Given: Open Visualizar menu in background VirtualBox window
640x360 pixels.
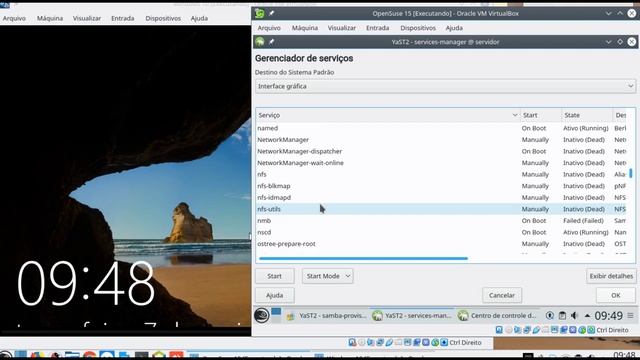Looking at the screenshot, I should click(x=87, y=18).
